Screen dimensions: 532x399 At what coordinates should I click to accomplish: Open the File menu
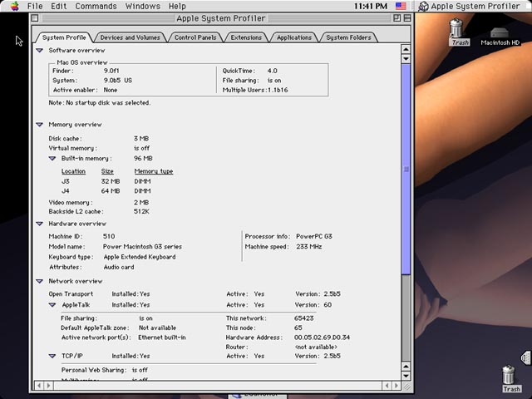click(35, 6)
